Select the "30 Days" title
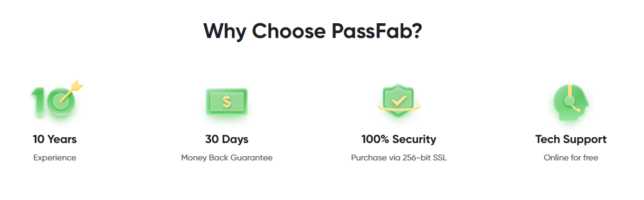644x200 pixels. (227, 139)
